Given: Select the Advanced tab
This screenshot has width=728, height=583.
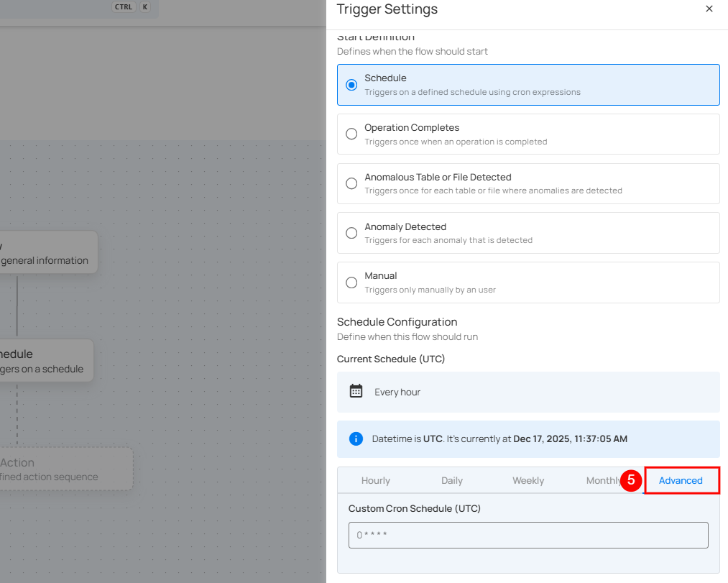Looking at the screenshot, I should pyautogui.click(x=681, y=481).
